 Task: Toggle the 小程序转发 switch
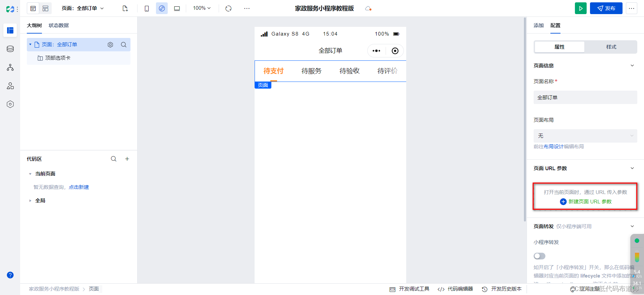539,256
